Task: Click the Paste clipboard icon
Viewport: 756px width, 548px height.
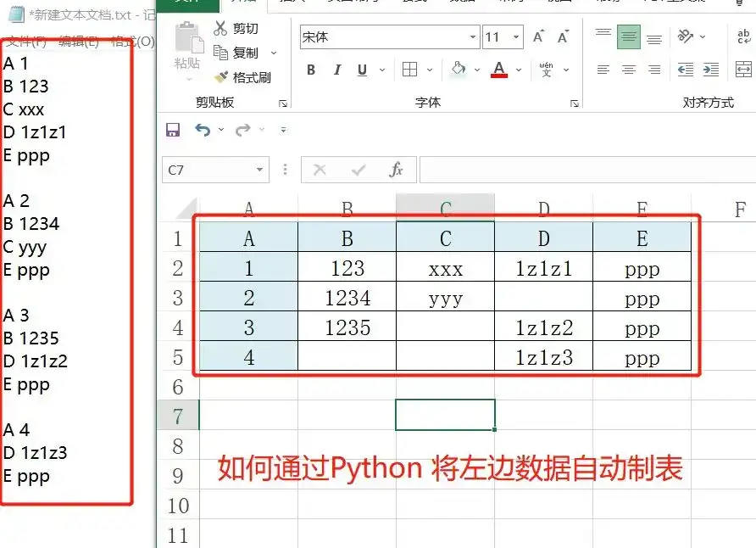Action: pos(188,37)
